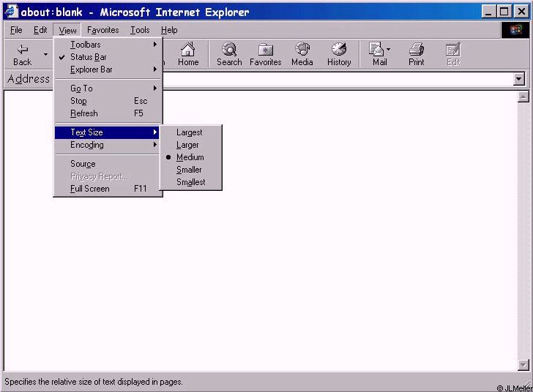Viewport: 533px width, 392px height.
Task: Open the Favorites toolbar folder icon
Action: click(x=266, y=50)
